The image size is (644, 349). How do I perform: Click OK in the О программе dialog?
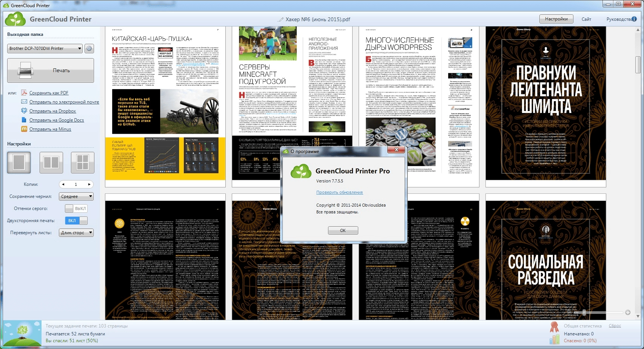(343, 230)
